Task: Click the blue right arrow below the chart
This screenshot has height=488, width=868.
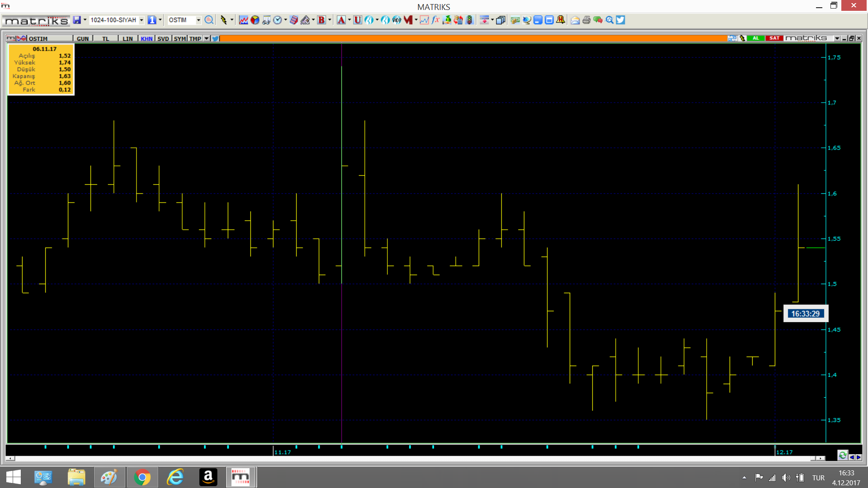Action: coord(858,457)
